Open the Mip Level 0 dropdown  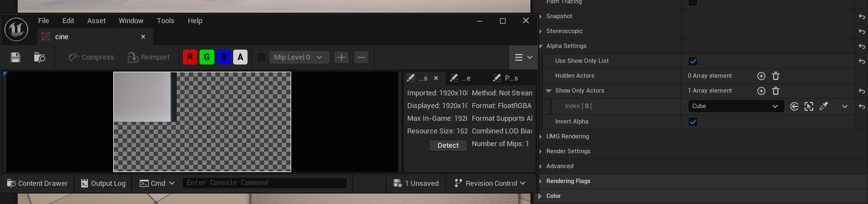[x=299, y=57]
